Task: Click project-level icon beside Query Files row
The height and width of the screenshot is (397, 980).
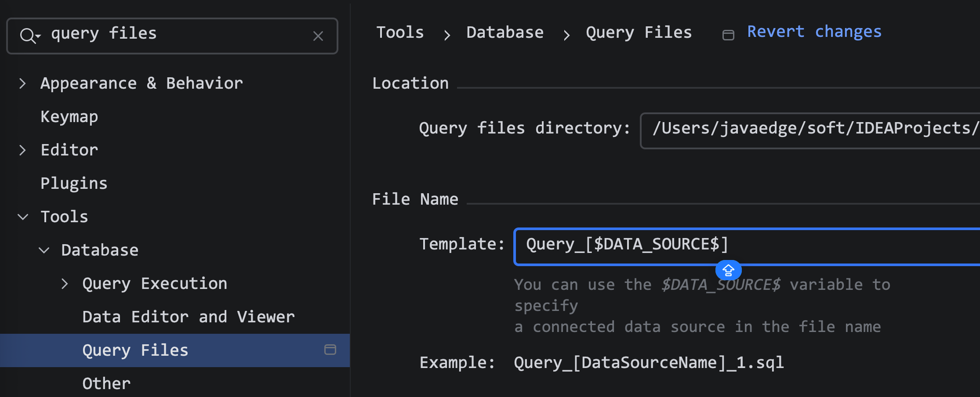Action: 330,350
